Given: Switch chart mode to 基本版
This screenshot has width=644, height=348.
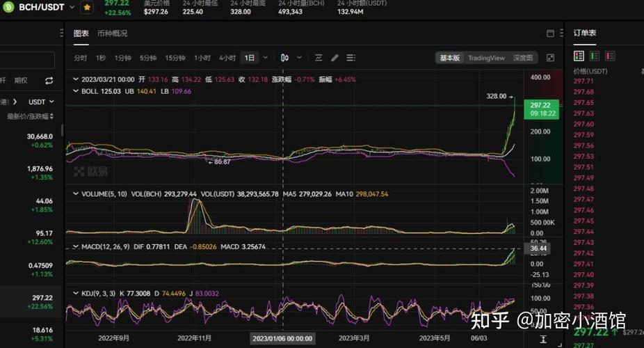Looking at the screenshot, I should coord(449,58).
